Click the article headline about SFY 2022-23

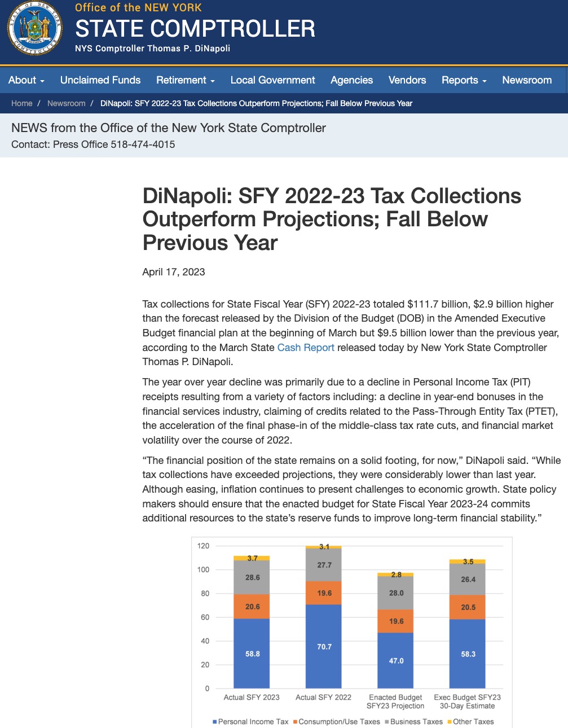[332, 219]
